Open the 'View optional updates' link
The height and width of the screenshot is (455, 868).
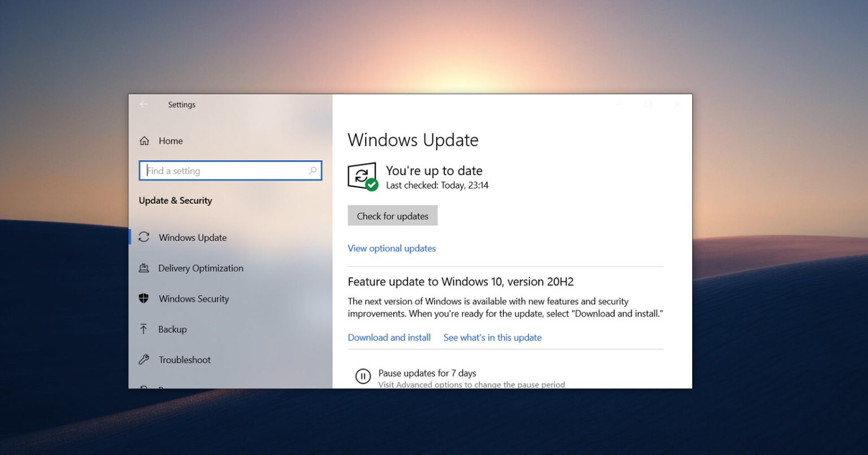coord(392,248)
